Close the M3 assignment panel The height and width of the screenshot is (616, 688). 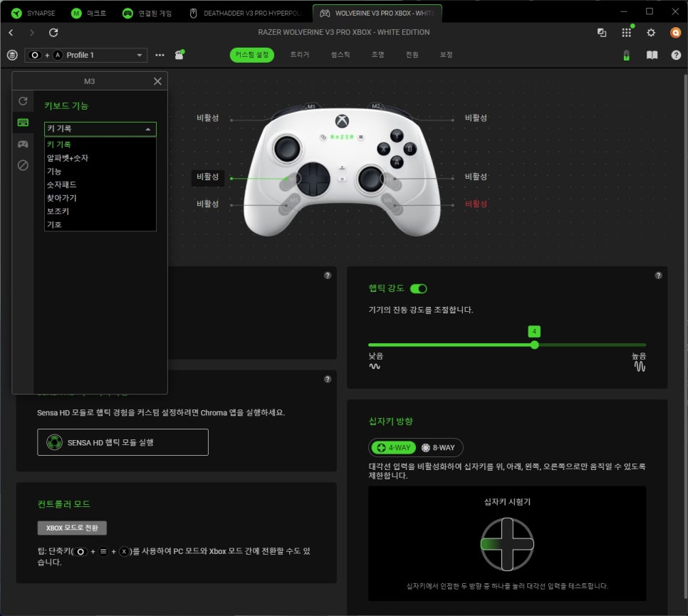point(157,81)
